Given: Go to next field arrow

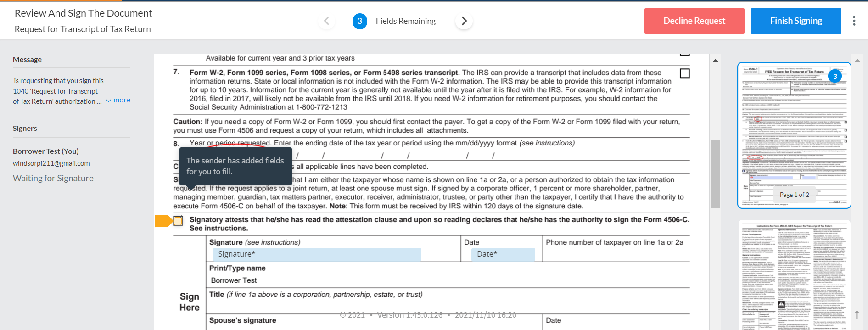Looking at the screenshot, I should point(464,21).
